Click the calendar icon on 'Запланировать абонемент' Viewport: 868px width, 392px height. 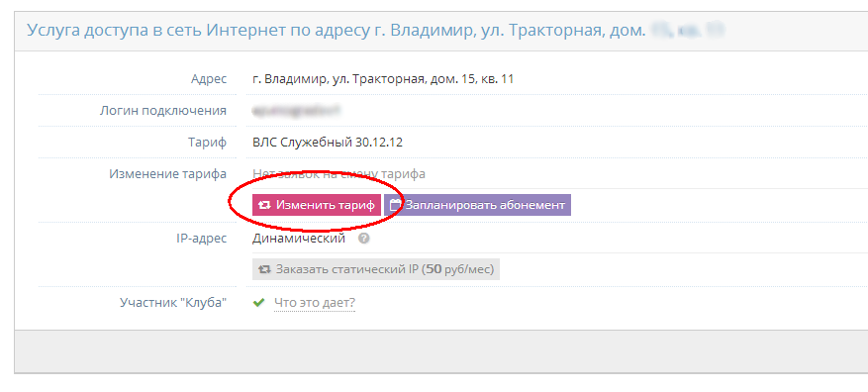(x=395, y=205)
